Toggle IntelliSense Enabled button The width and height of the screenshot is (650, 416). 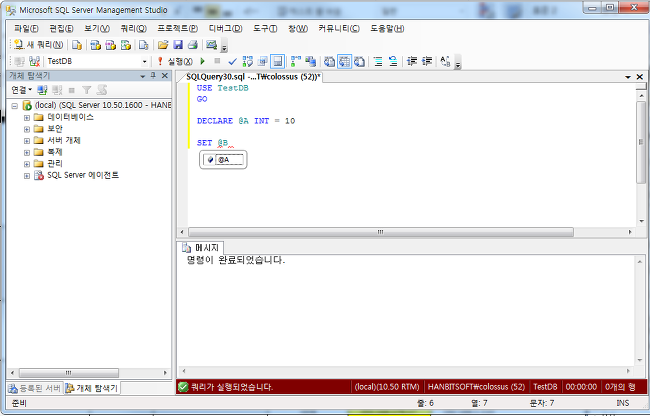[277, 61]
